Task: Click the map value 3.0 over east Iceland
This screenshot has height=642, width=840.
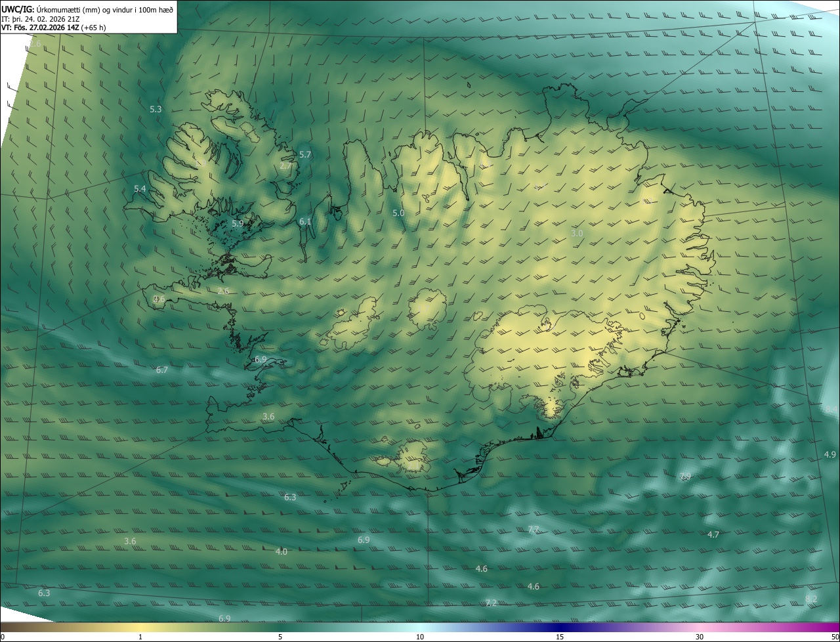Action: pyautogui.click(x=577, y=233)
